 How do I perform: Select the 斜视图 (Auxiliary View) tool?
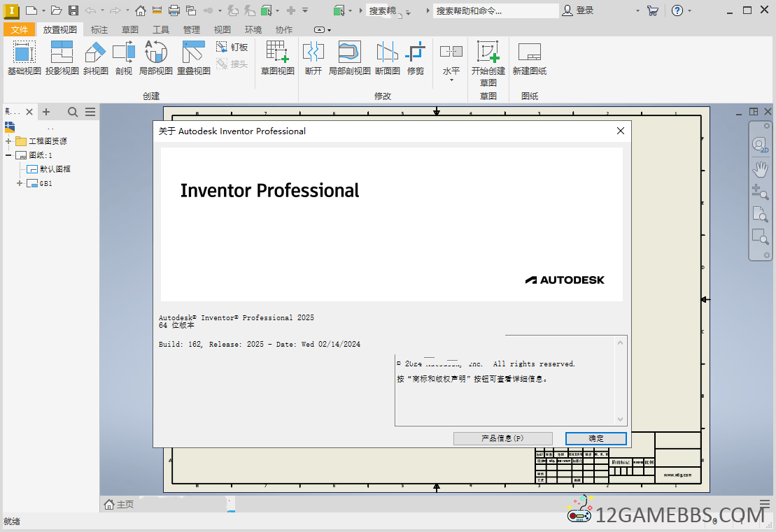[96, 58]
